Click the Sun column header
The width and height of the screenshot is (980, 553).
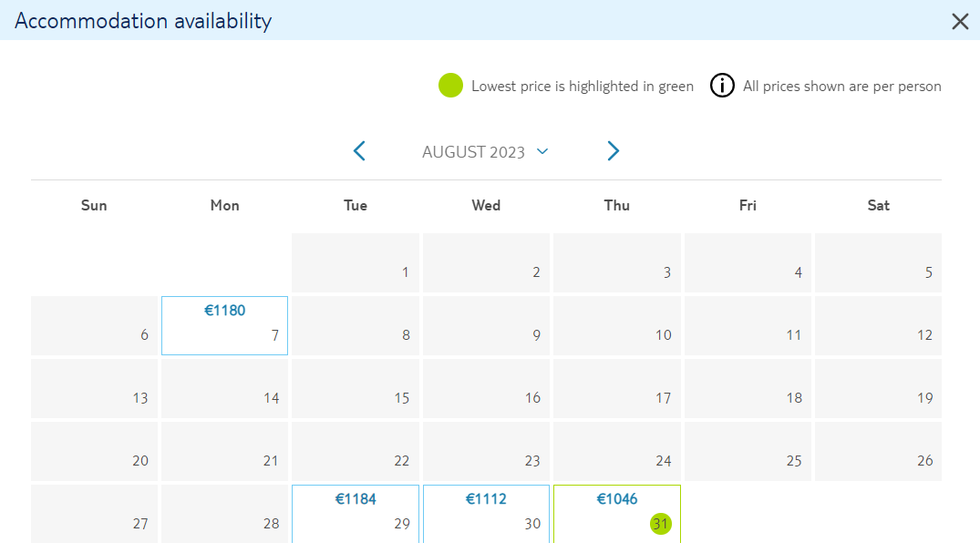94,206
